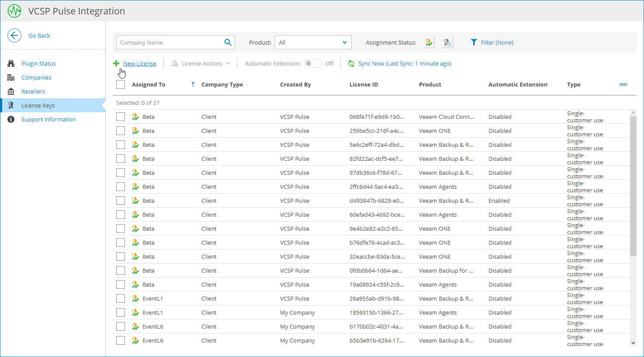Viewport: 644px width, 357px height.
Task: Open the Product dropdown
Action: (313, 42)
